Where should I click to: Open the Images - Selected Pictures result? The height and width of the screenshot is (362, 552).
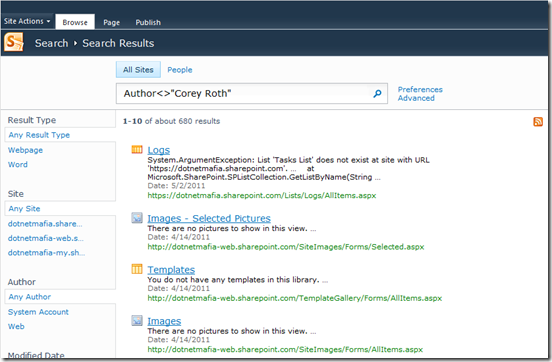click(209, 218)
